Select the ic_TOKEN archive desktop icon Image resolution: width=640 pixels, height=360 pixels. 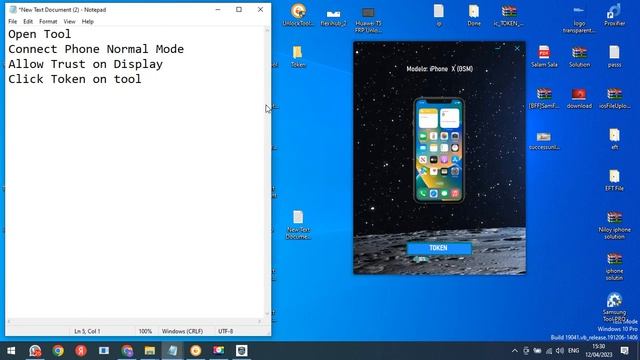point(509,15)
